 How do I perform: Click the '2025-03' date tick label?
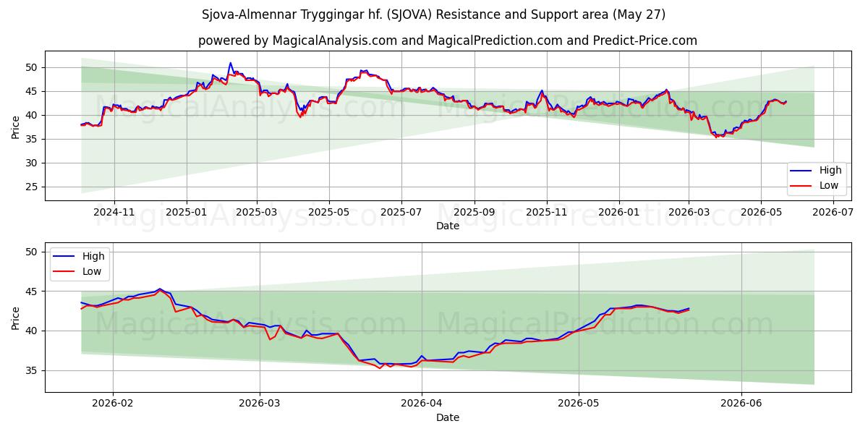click(258, 213)
